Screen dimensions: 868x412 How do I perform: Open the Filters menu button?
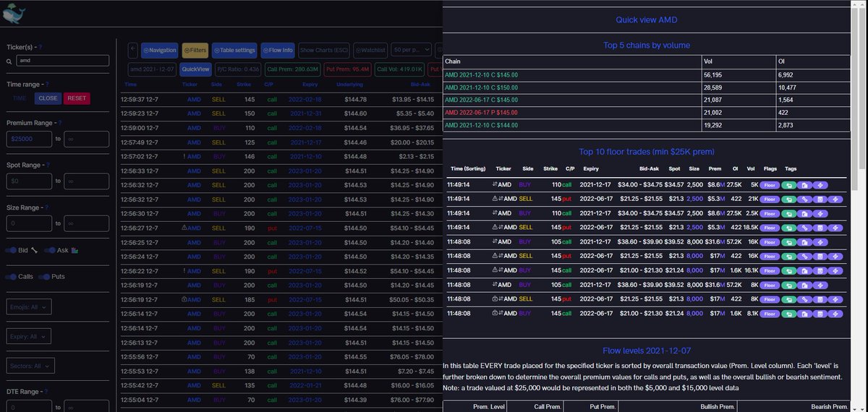click(x=195, y=50)
